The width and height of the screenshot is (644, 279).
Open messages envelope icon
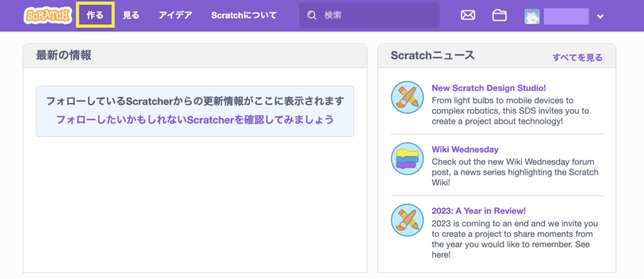click(x=468, y=16)
